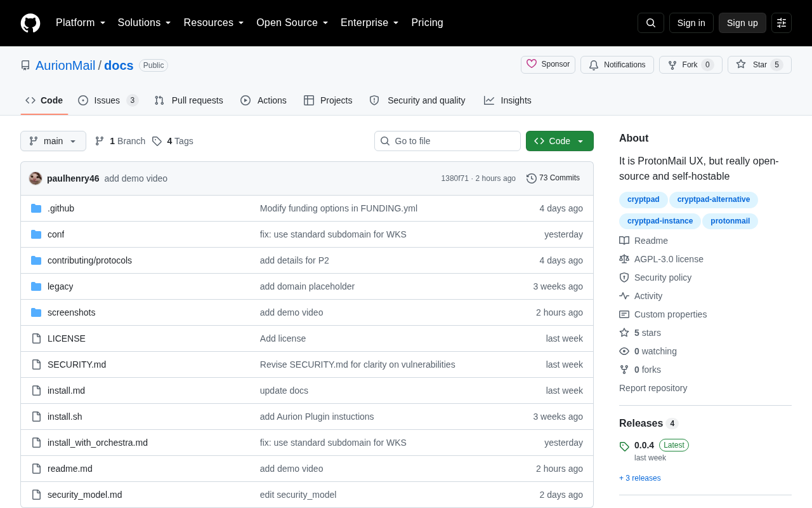
Task: Open the search magnifier button
Action: point(651,23)
